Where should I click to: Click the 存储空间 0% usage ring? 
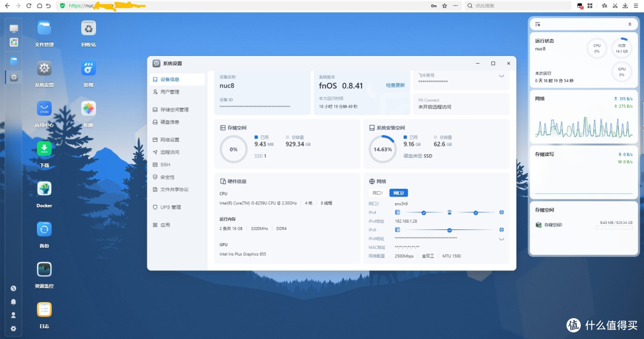[x=234, y=150]
